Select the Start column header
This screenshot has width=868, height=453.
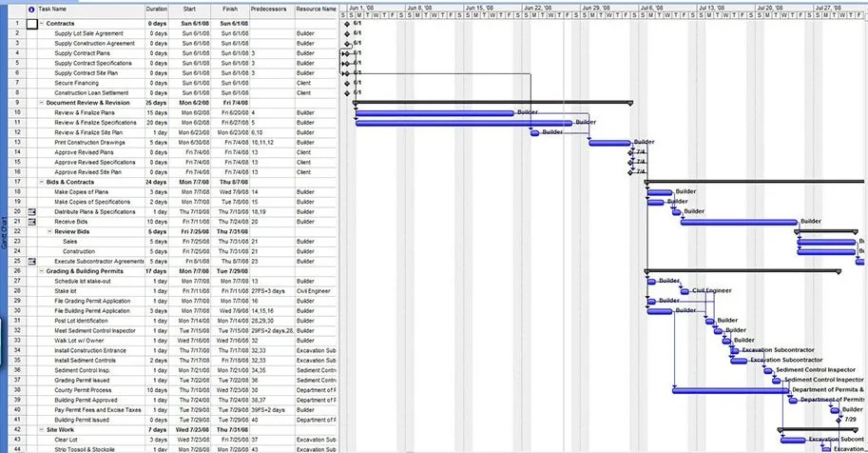189,10
